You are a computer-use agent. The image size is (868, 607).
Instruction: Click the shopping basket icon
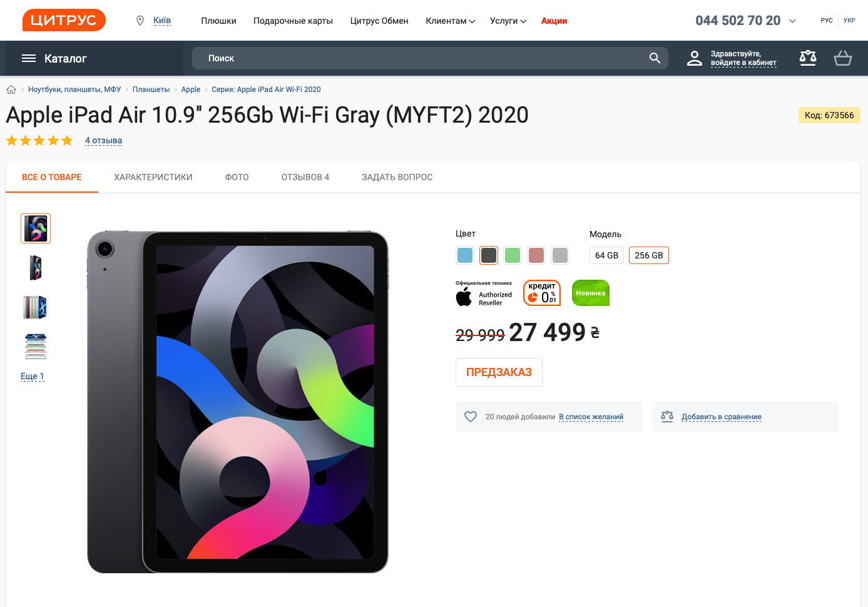[x=842, y=58]
